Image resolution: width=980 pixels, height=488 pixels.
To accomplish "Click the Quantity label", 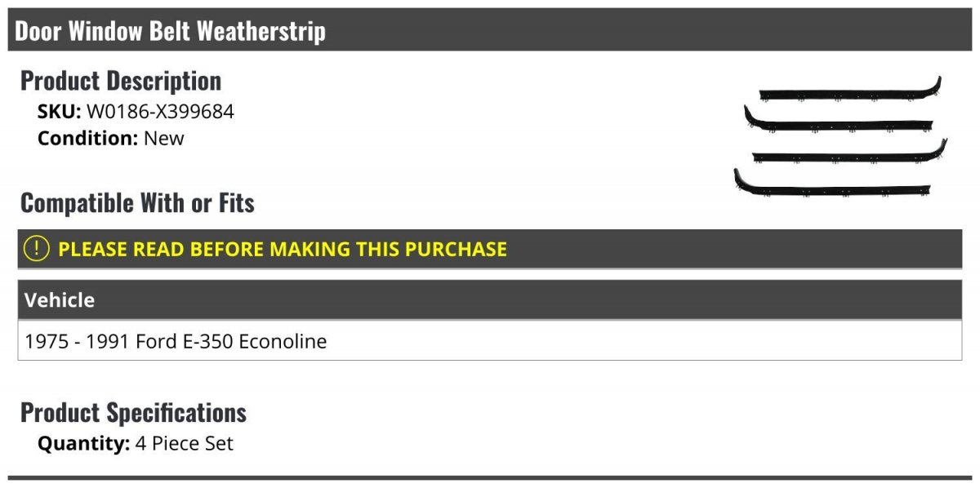I will (x=83, y=444).
